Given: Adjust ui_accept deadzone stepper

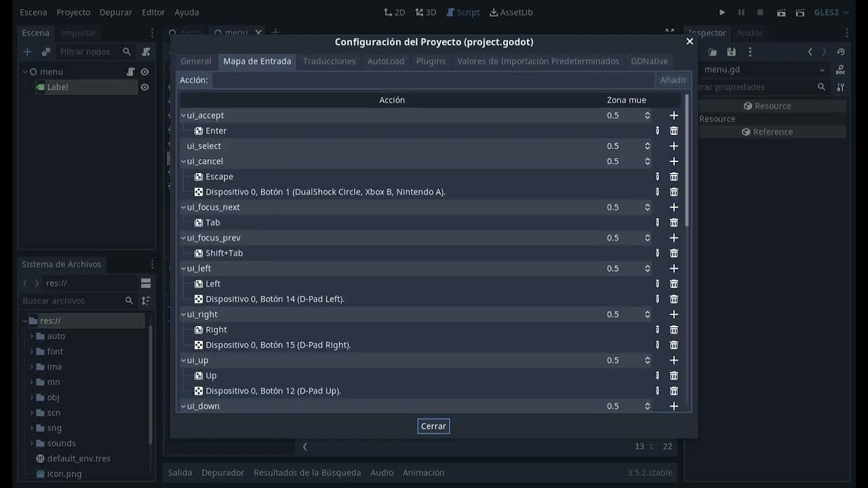Looking at the screenshot, I should pyautogui.click(x=647, y=115).
